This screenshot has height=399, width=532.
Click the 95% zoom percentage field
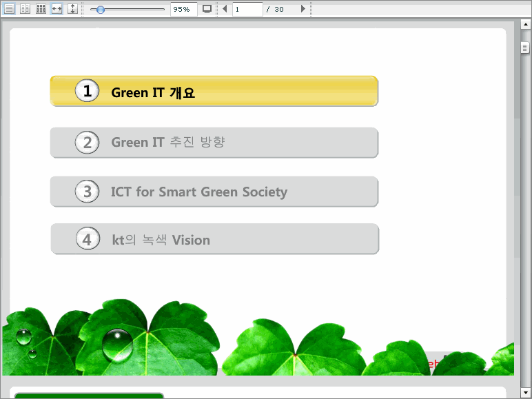(x=184, y=9)
